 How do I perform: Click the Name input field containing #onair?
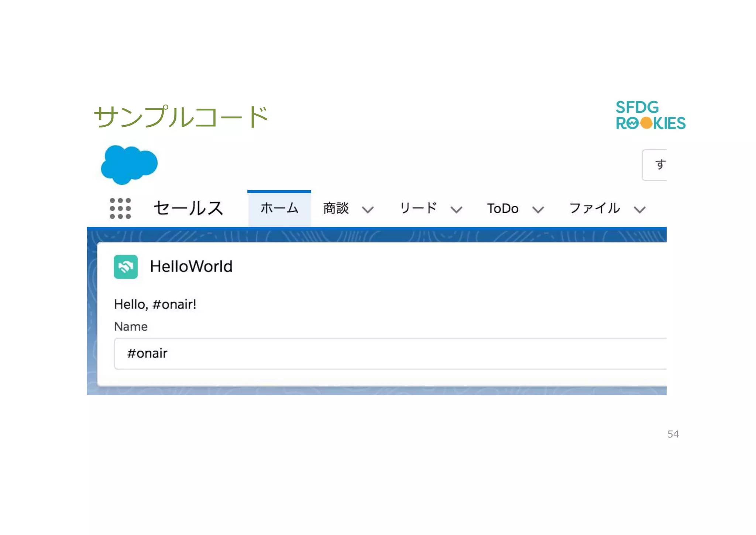(390, 354)
